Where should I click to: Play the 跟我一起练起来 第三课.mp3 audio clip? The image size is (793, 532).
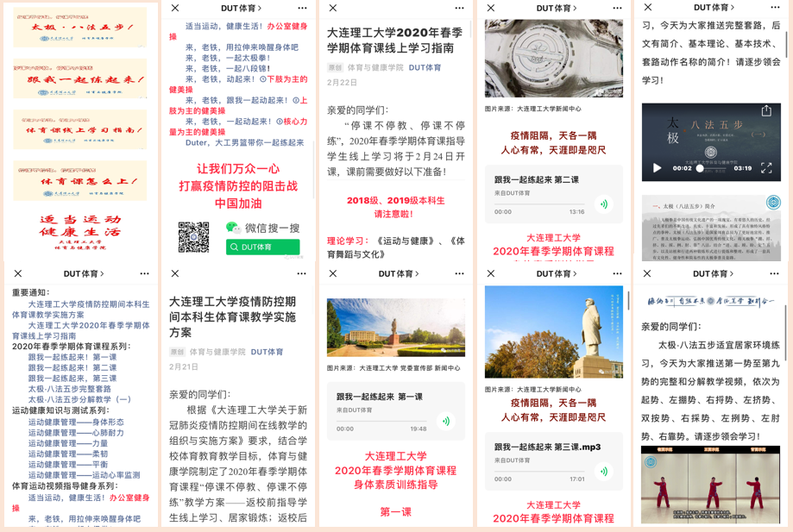[604, 472]
